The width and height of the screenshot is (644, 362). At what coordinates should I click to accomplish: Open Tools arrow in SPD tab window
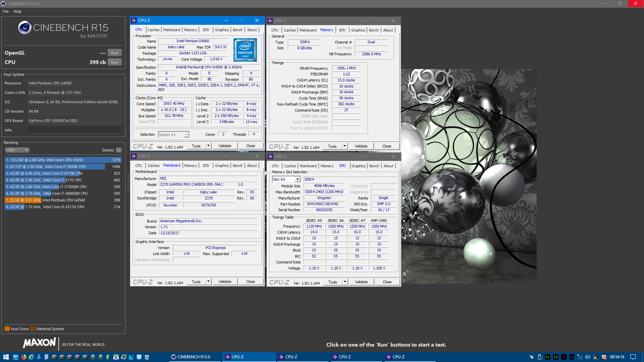[x=345, y=282]
